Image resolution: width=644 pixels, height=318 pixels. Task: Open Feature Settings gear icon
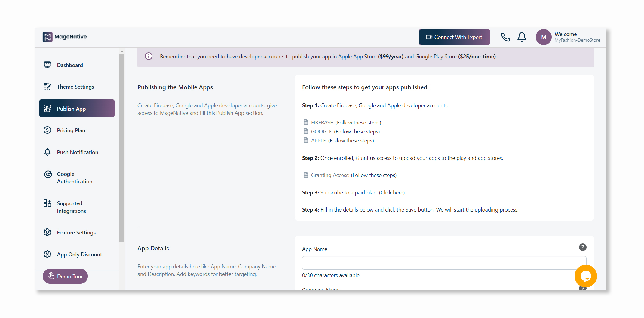click(x=48, y=232)
